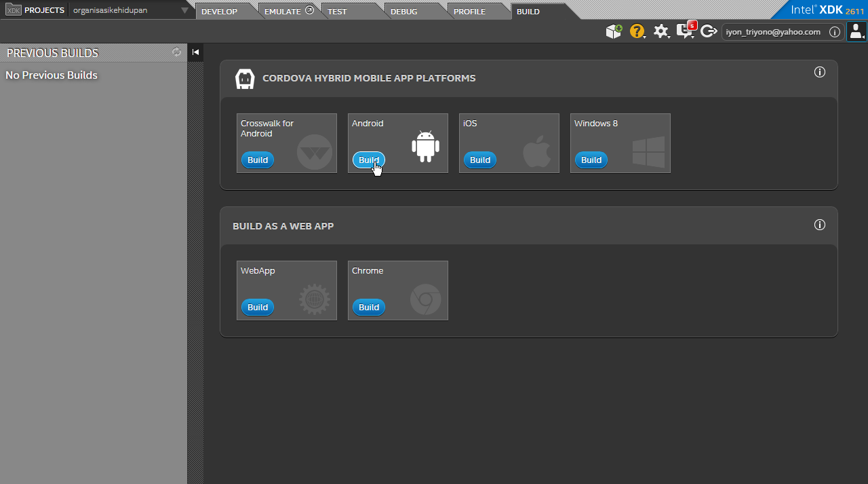Click the log out arrow icon
This screenshot has height=484, width=868.
tap(709, 31)
